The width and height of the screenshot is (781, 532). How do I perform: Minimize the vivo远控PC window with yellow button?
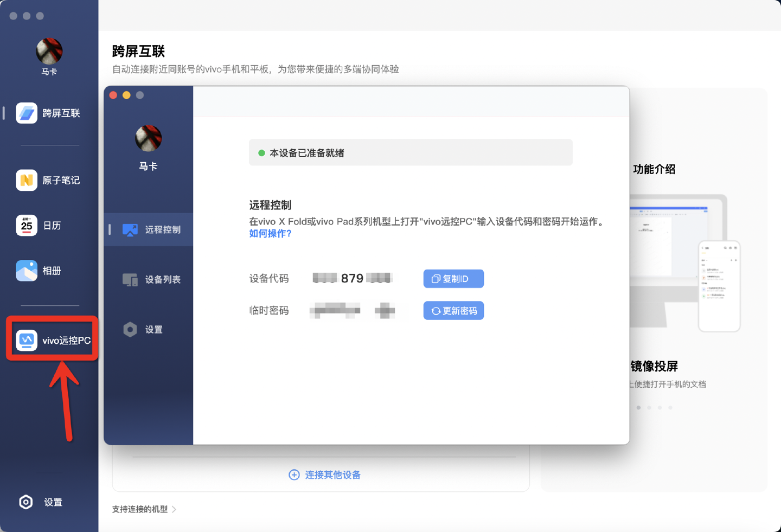pyautogui.click(x=126, y=95)
